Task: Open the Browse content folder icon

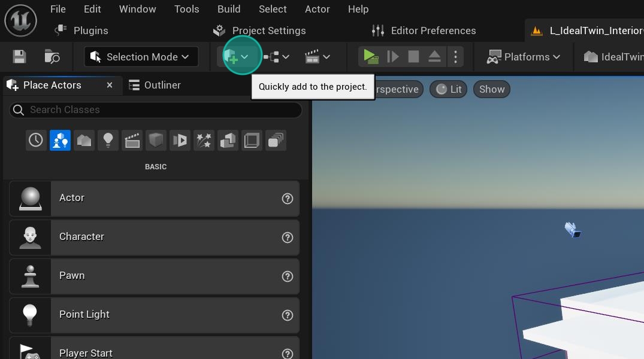Action: (52, 57)
